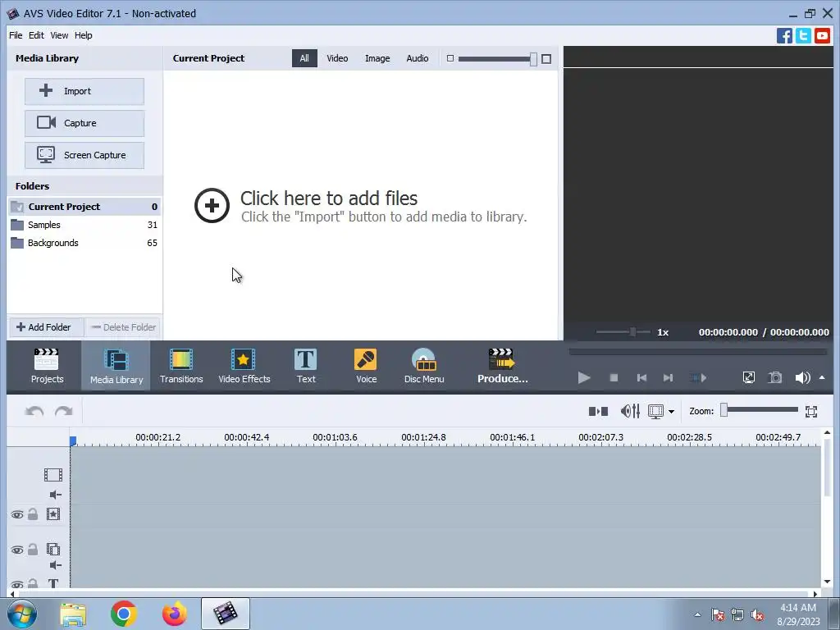The height and width of the screenshot is (630, 840).
Task: Open Voice recording tool
Action: 366,367
